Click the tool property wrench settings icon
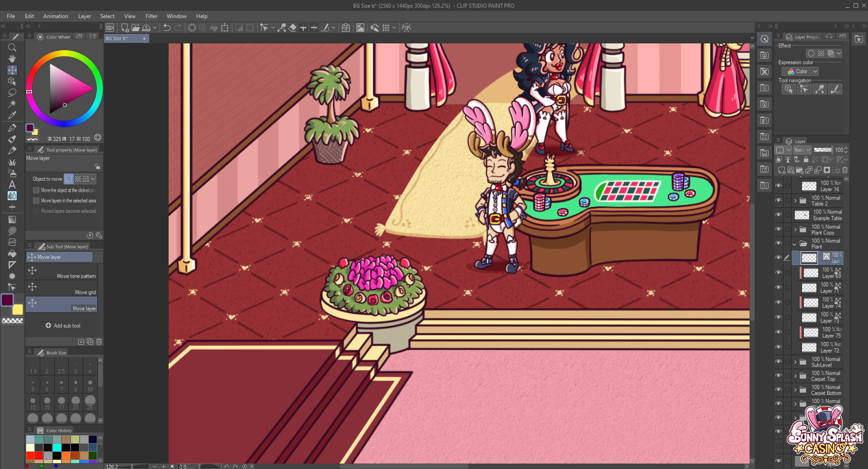 [99, 235]
